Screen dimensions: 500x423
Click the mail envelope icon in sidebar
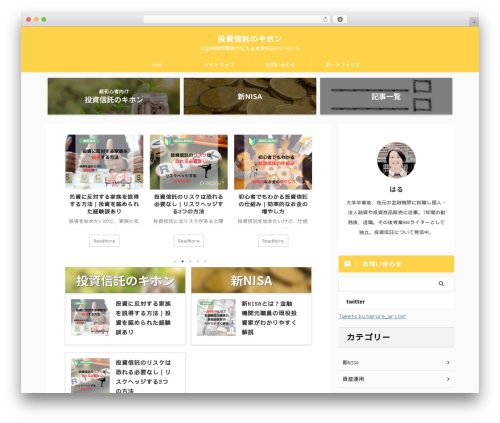(347, 264)
